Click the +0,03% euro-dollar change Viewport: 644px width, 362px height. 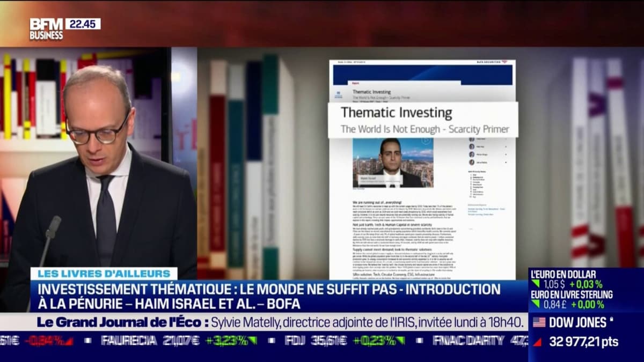coord(586,285)
